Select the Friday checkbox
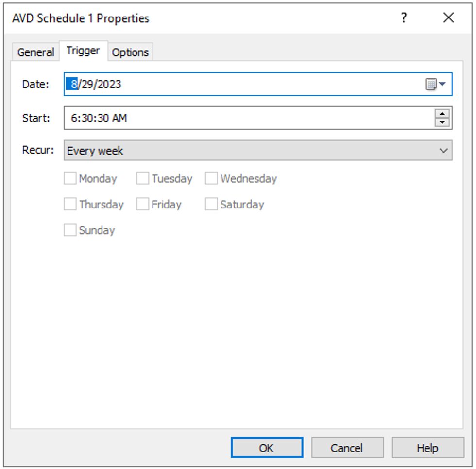 (x=143, y=204)
